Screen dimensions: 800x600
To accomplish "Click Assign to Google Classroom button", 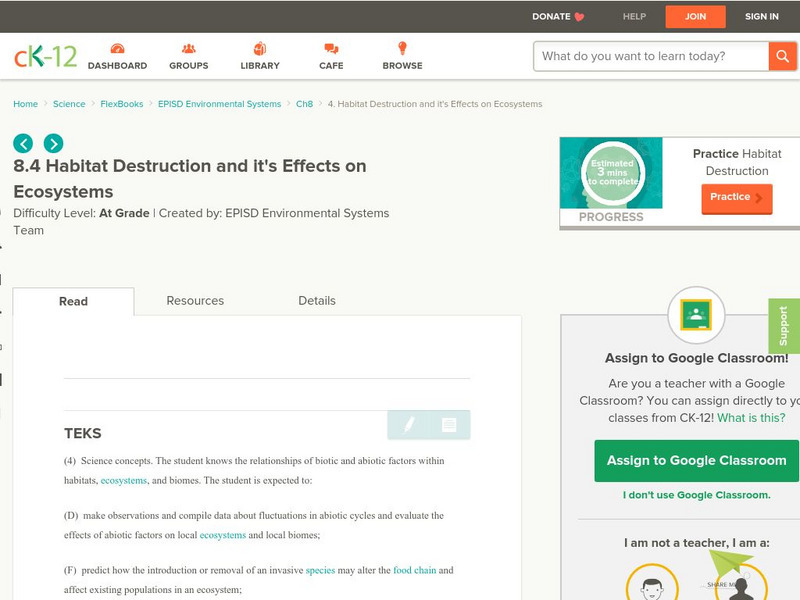I will (x=696, y=461).
